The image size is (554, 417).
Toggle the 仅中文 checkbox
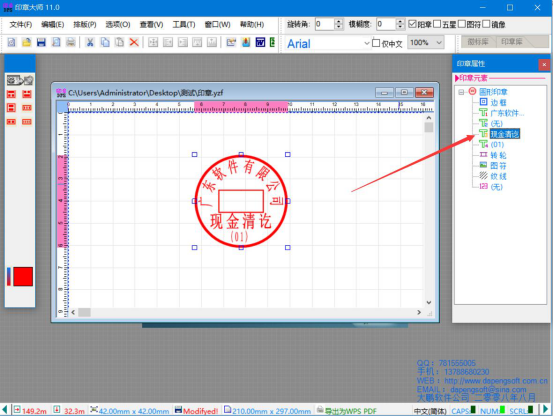tap(376, 43)
